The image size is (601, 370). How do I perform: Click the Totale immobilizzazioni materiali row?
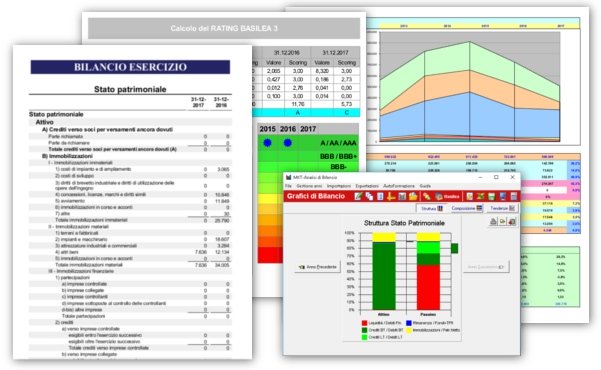pyautogui.click(x=130, y=265)
